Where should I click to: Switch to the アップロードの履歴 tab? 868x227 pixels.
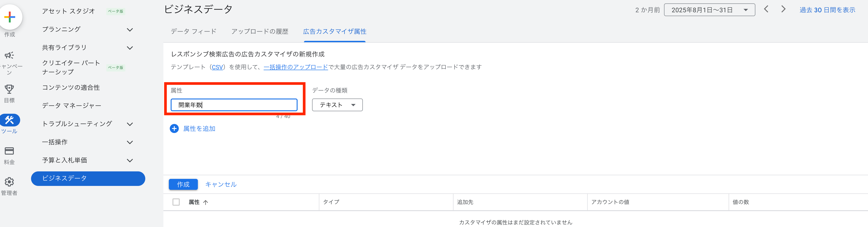259,31
